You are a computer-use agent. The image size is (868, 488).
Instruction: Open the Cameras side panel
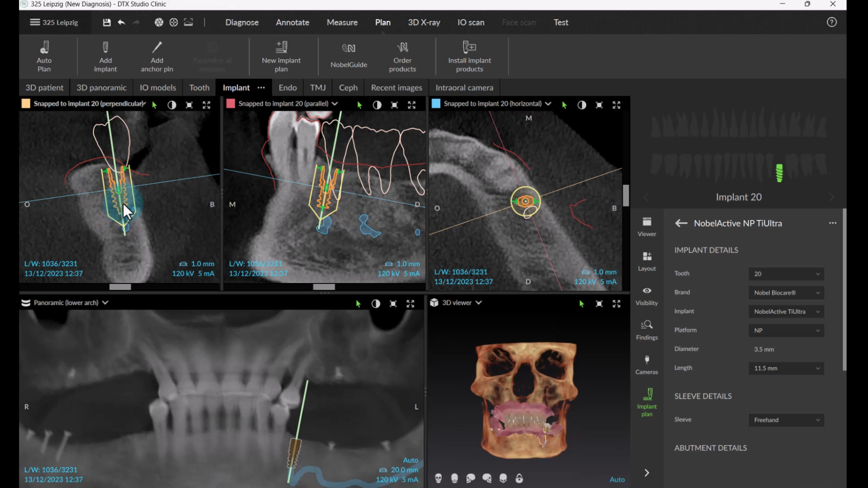[647, 364]
